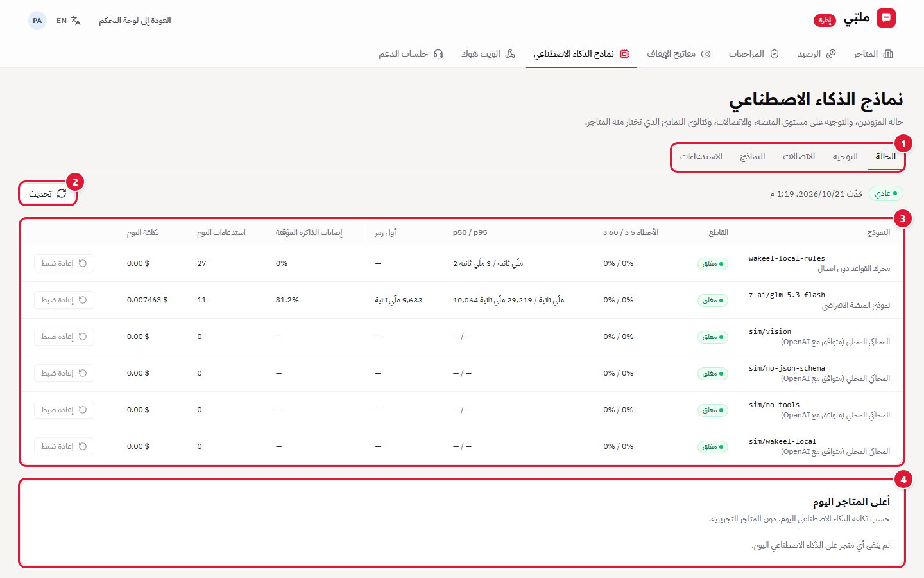Click reset icon in sim/no-json-schema row
Image resolution: width=924 pixels, height=578 pixels.
tap(83, 373)
